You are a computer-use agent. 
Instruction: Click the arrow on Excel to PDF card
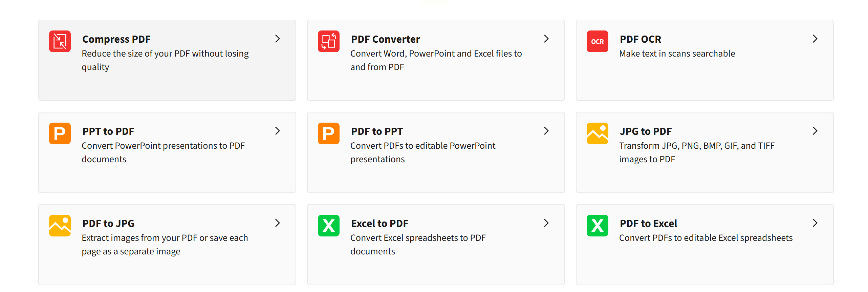546,223
